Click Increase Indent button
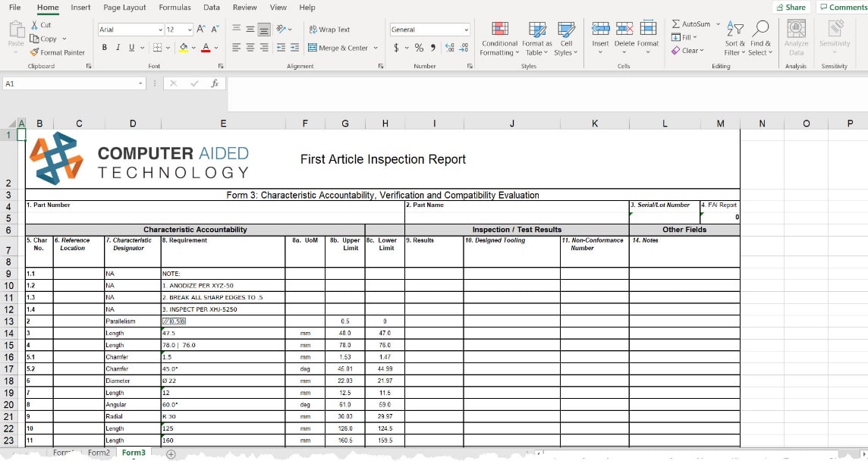Image resolution: width=868 pixels, height=464 pixels. (x=294, y=48)
